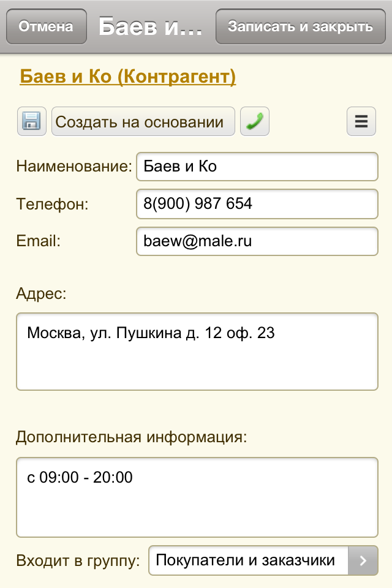This screenshot has height=588, width=392.
Task: Click the Покупатели и заказчики group field
Action: click(x=248, y=560)
